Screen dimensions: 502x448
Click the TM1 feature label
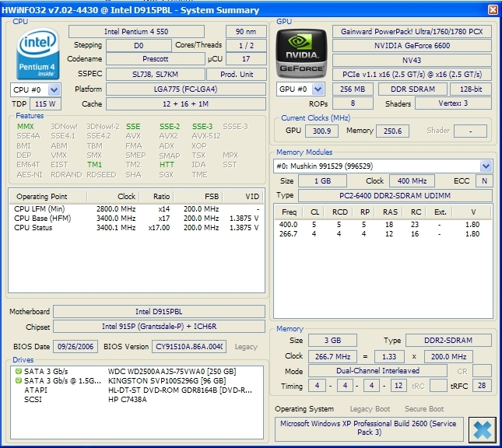(x=94, y=164)
